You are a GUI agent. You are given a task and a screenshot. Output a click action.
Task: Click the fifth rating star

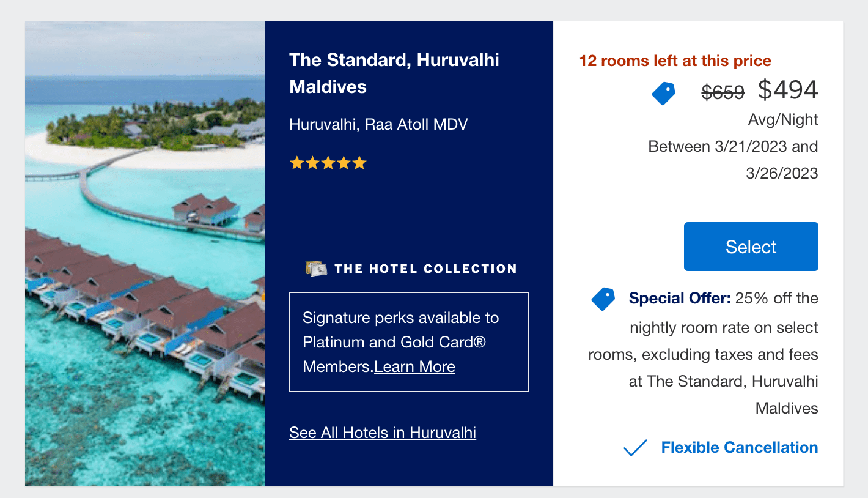[x=359, y=163]
